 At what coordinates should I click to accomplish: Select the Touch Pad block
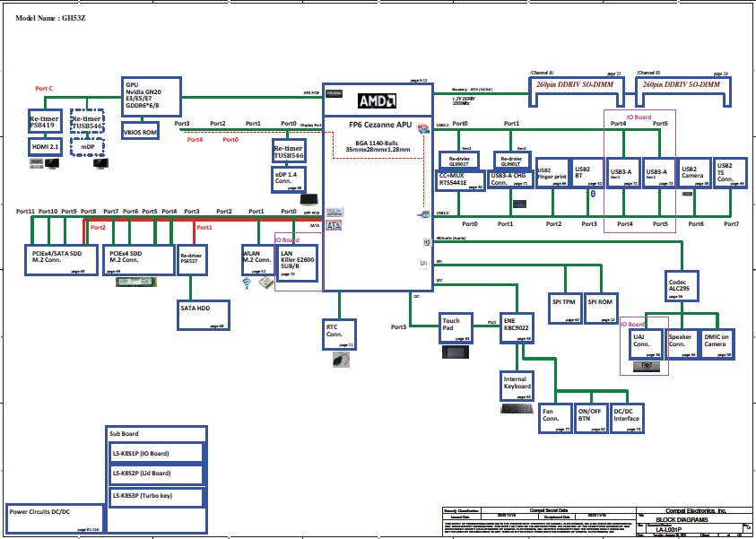(456, 328)
